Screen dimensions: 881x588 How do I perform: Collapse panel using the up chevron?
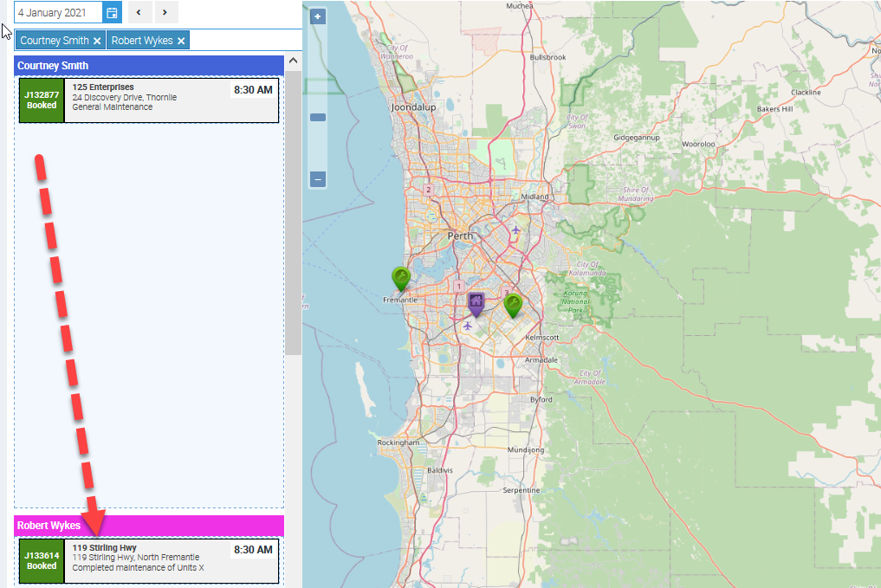click(x=293, y=61)
